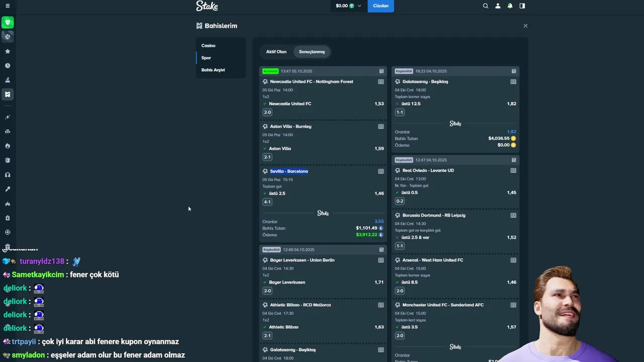Open the notifications bell icon
Screen dimensions: 644x362
click(510, 6)
